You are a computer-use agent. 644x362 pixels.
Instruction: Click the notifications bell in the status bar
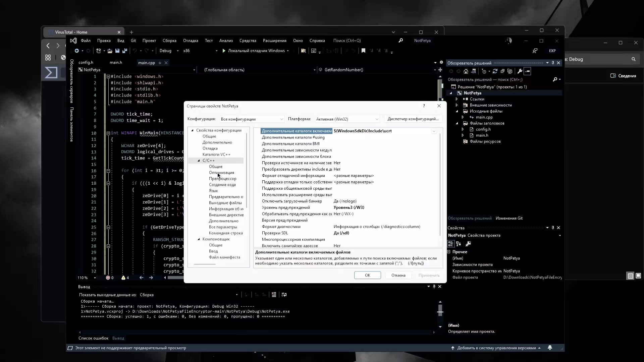(x=550, y=348)
